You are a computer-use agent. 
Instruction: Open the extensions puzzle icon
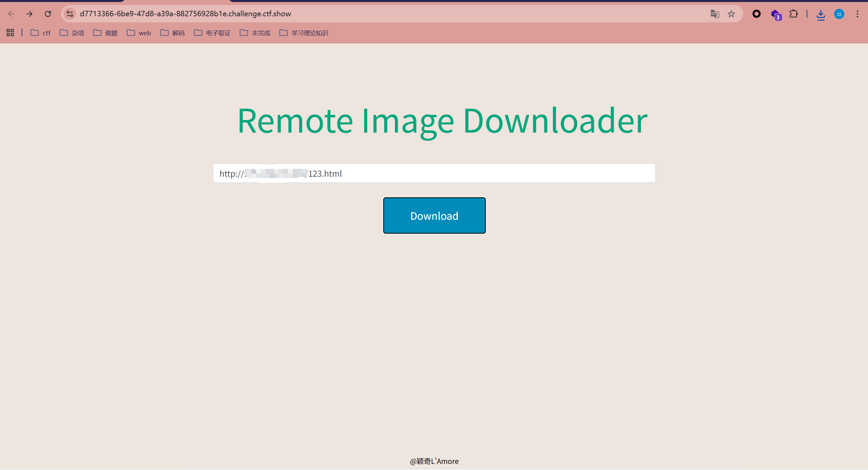coord(793,14)
